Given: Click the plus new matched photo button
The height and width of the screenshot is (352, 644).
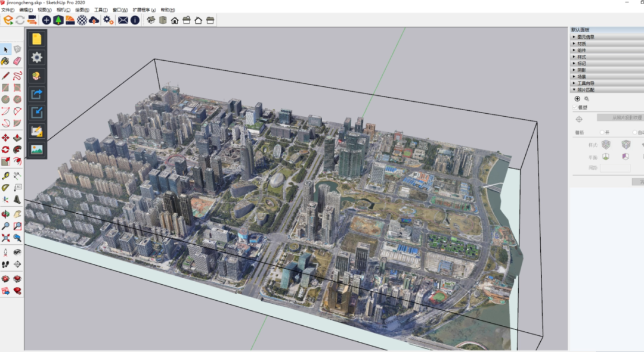Looking at the screenshot, I should point(577,99).
